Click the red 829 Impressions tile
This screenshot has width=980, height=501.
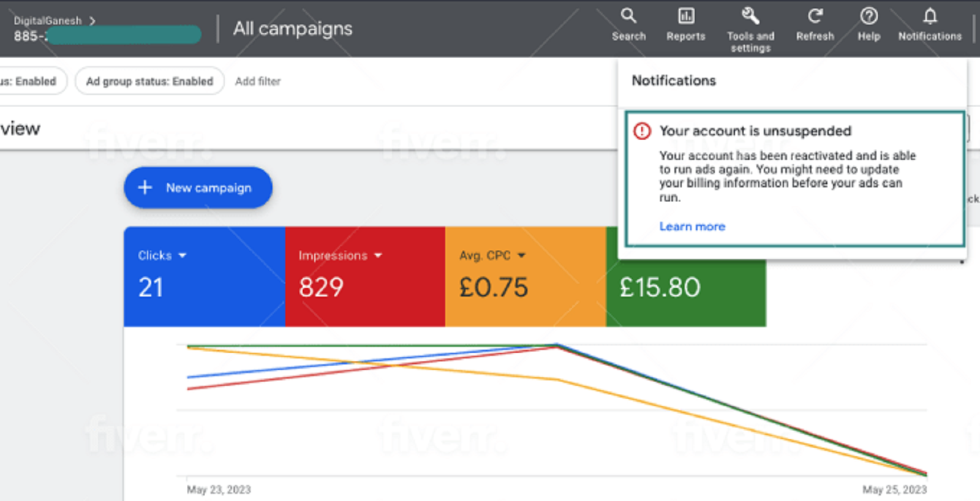point(365,288)
